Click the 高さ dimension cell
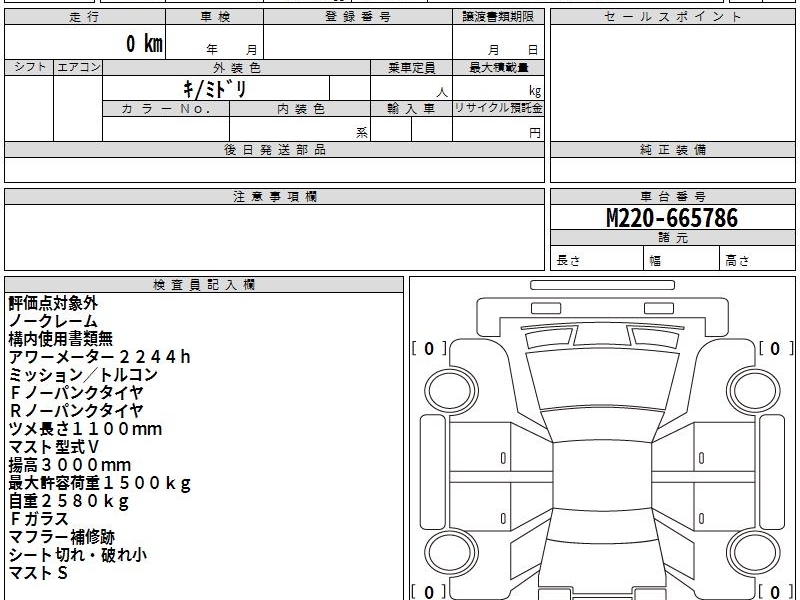Viewport: 800px width, 600px height. point(757,258)
